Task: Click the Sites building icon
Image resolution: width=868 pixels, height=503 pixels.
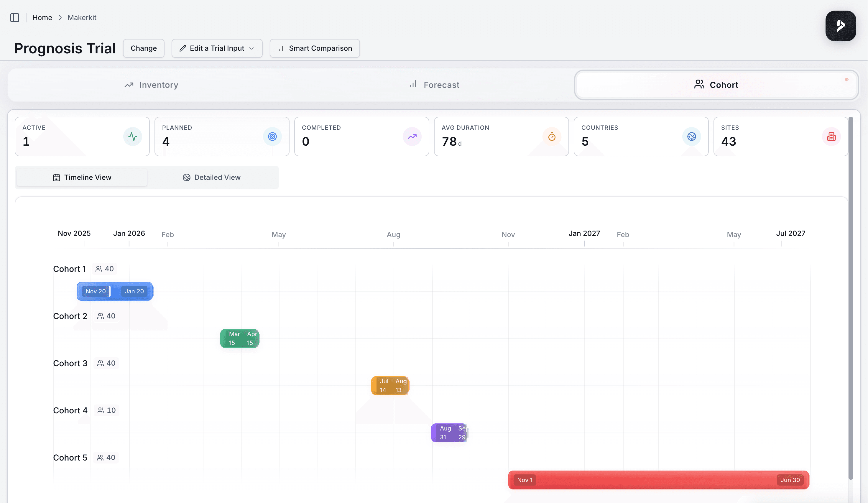Action: pos(831,137)
